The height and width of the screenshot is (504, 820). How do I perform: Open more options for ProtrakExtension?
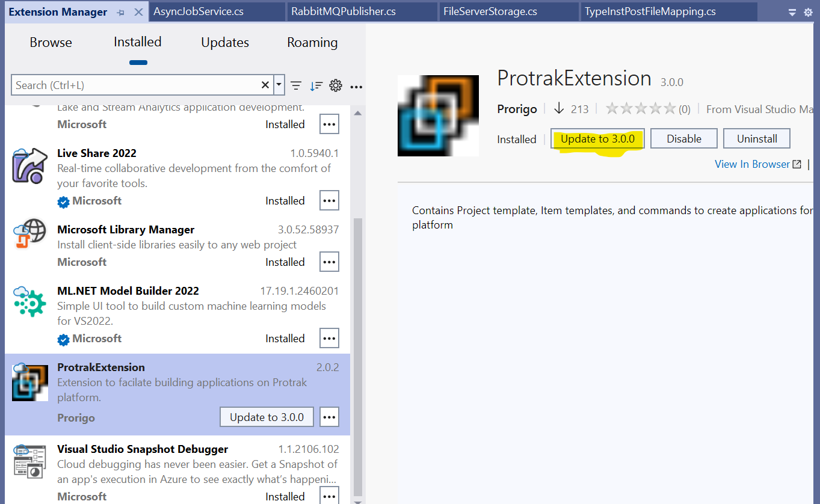pyautogui.click(x=329, y=417)
